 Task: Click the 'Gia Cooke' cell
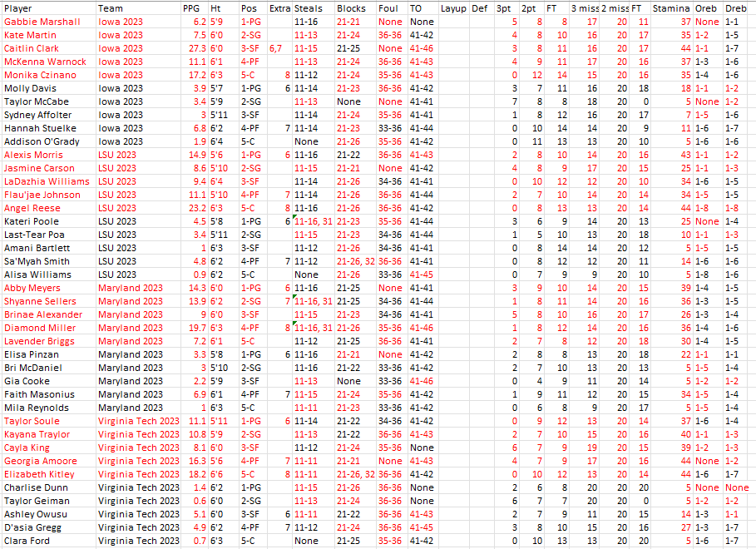pyautogui.click(x=48, y=381)
